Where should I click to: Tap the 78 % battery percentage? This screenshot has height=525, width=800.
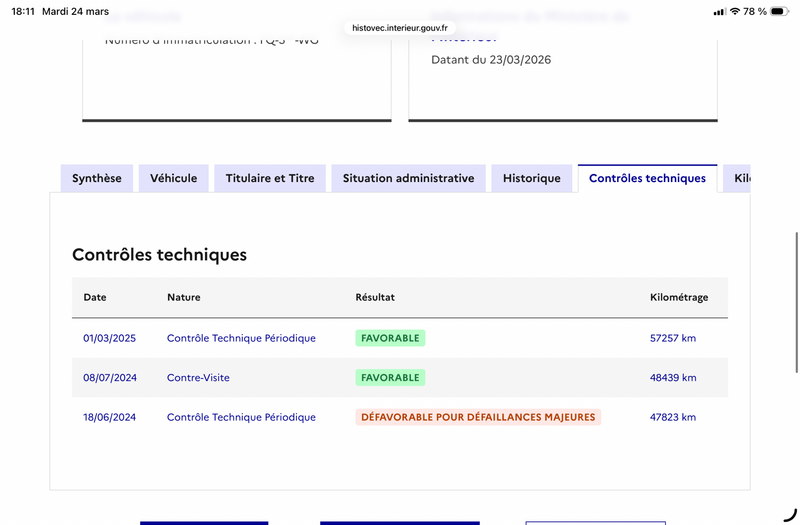(x=755, y=11)
